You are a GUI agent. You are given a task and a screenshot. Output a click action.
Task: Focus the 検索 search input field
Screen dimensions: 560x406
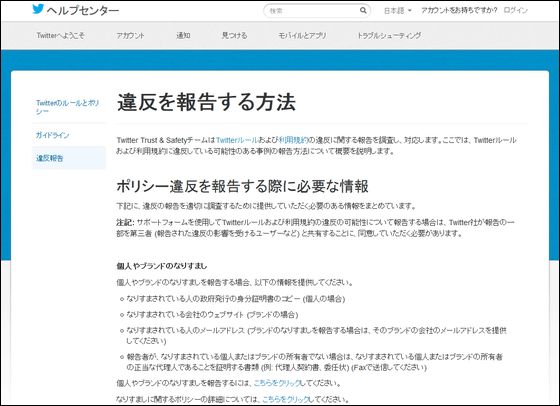click(x=317, y=11)
